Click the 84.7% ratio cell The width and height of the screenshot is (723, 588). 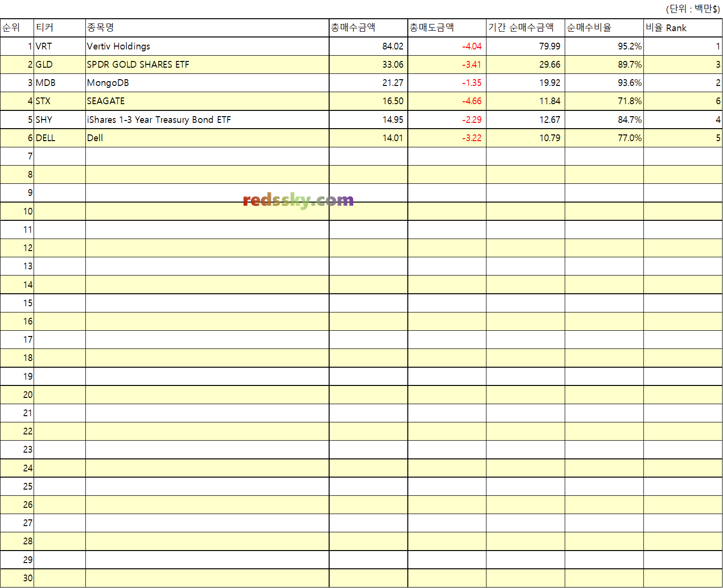tap(604, 120)
